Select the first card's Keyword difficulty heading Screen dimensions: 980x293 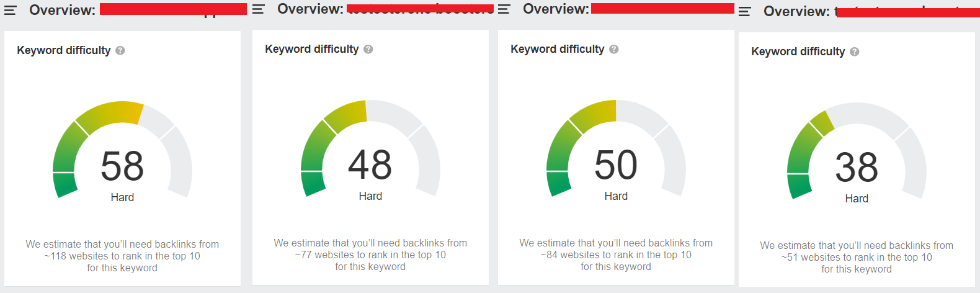[x=64, y=50]
